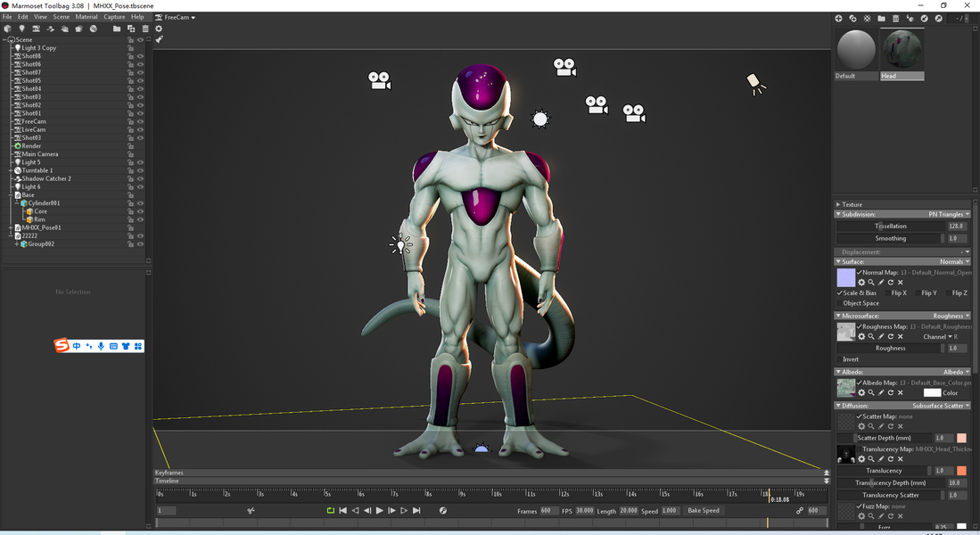Toggle timeline loop playback
980x535 pixels.
pyautogui.click(x=331, y=511)
